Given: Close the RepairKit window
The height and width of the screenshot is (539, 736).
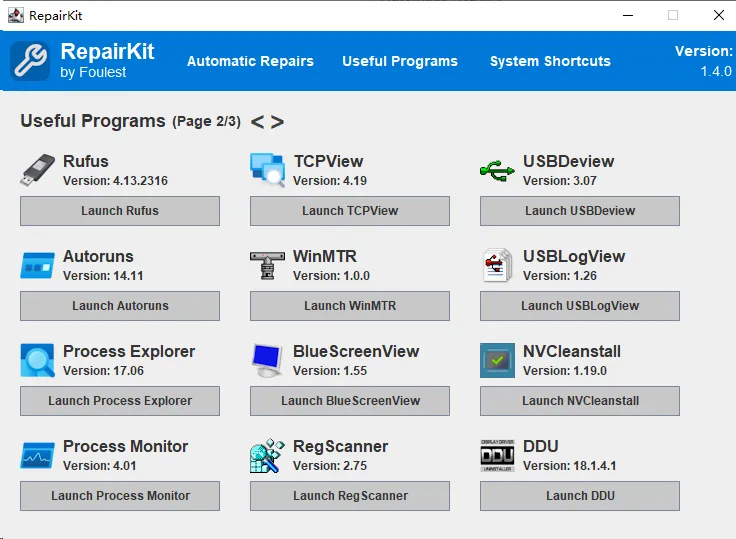Looking at the screenshot, I should coord(719,15).
